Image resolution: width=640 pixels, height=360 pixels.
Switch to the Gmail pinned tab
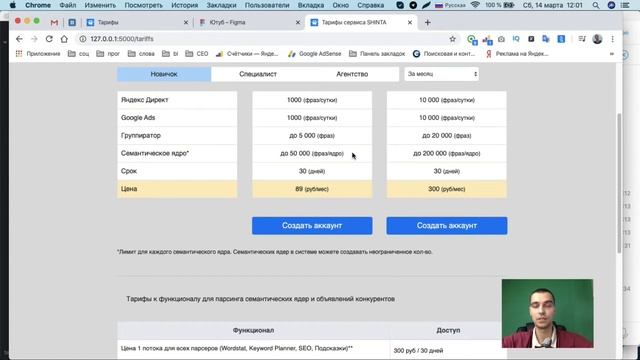[x=54, y=22]
